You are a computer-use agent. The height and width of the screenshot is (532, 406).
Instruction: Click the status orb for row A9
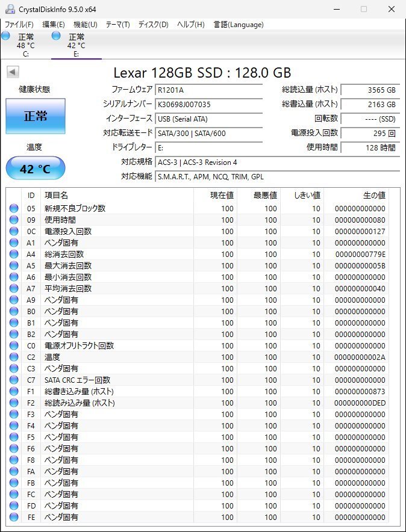[14, 300]
